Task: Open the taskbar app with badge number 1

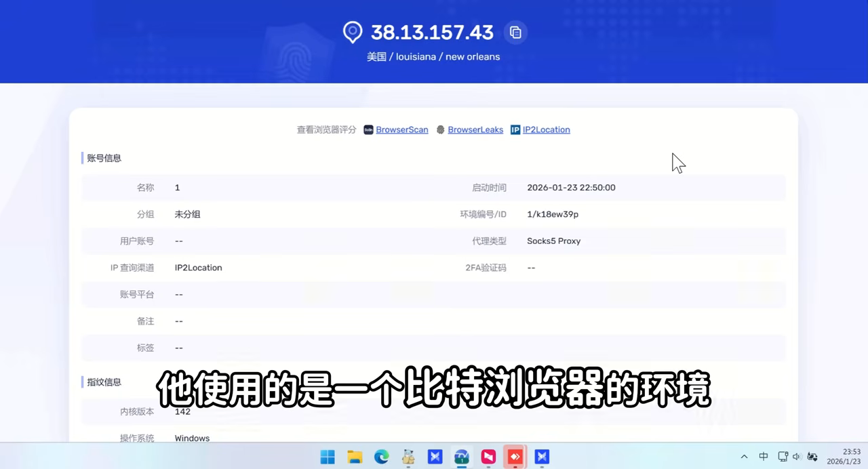Action: pos(462,457)
